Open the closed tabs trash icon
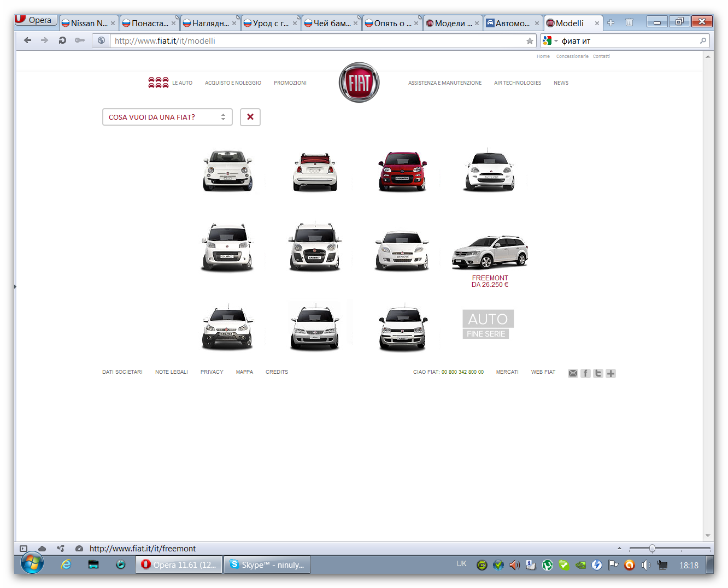This screenshot has width=728, height=588. point(629,22)
